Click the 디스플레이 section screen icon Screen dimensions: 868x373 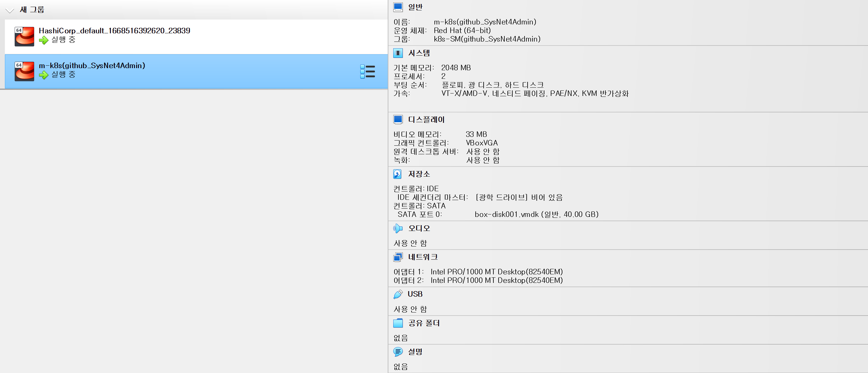tap(398, 119)
